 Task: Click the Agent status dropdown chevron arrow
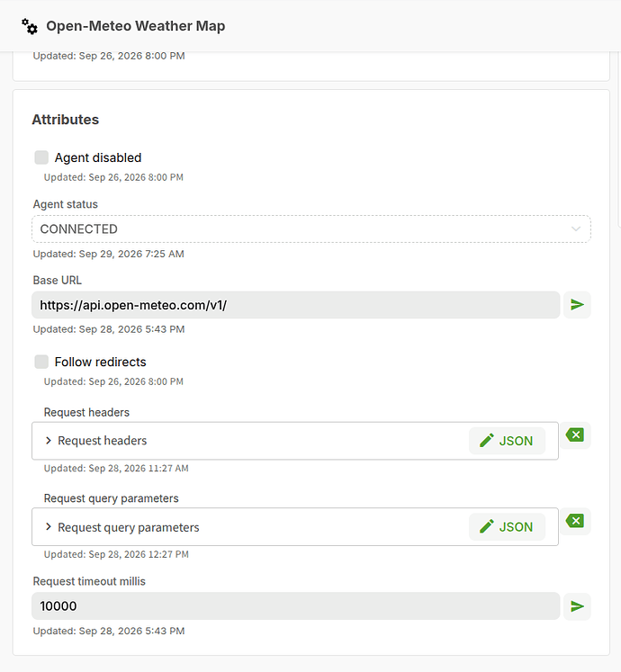click(x=575, y=228)
